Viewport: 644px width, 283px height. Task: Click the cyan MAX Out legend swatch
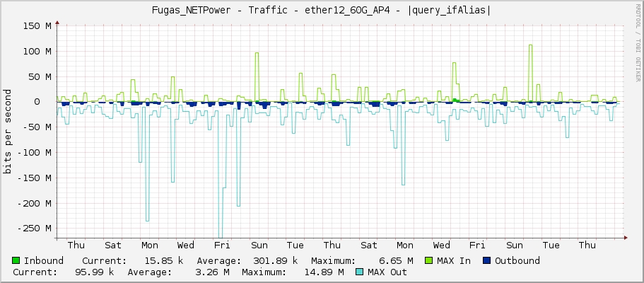(x=359, y=272)
